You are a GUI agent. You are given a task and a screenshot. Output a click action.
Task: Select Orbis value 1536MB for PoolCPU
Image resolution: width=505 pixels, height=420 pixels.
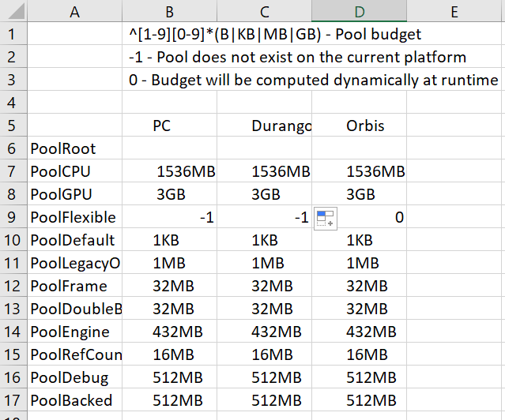pyautogui.click(x=359, y=171)
